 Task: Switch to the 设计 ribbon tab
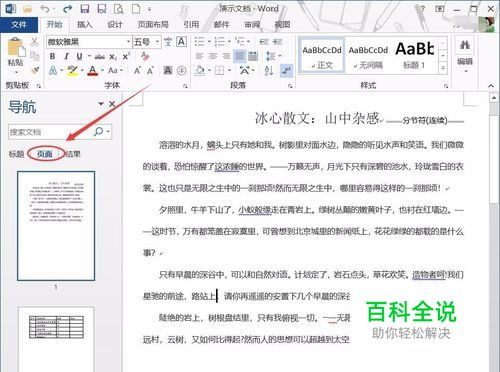pos(115,24)
